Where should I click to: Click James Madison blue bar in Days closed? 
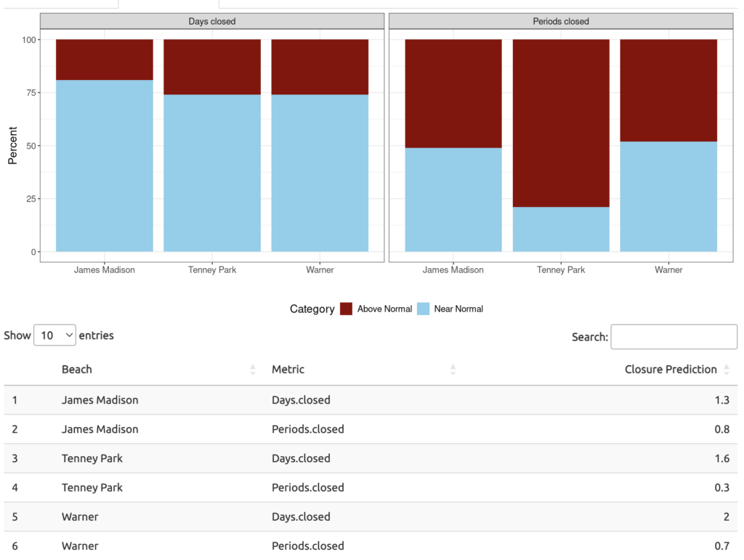pyautogui.click(x=105, y=166)
